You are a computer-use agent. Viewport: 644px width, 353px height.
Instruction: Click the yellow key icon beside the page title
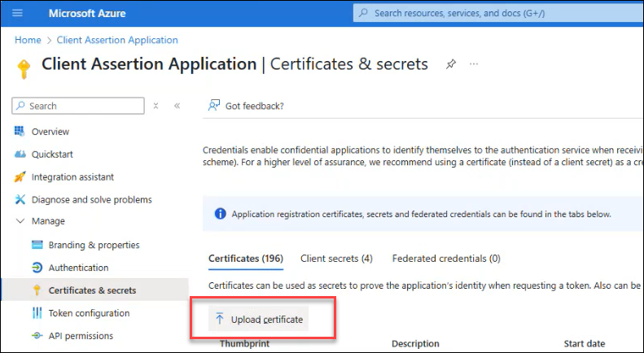pyautogui.click(x=24, y=69)
